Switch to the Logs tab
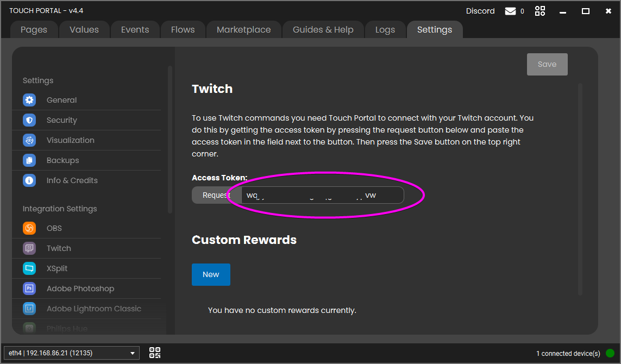 click(385, 30)
